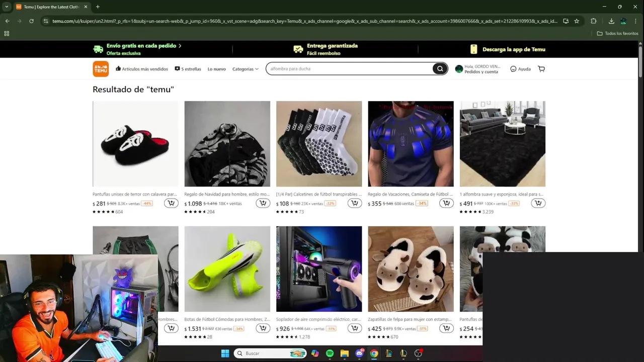644x362 pixels.
Task: Open Windows Start menu
Action: coord(225,353)
